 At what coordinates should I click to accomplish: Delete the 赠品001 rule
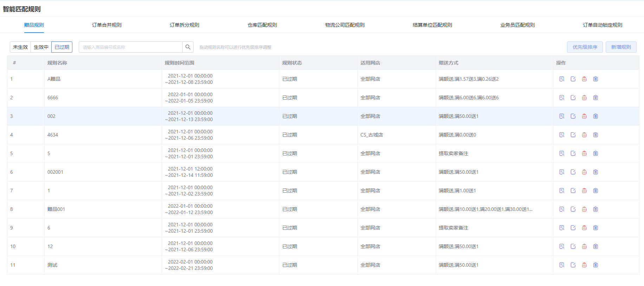(x=584, y=209)
